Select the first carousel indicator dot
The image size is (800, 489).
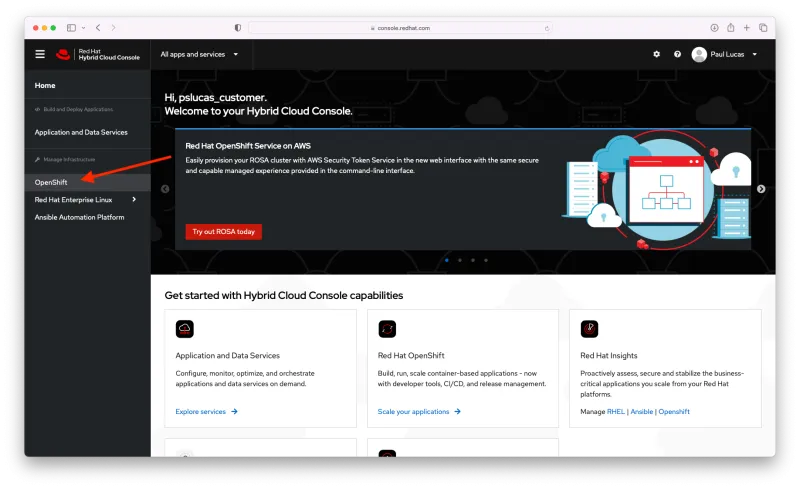[447, 260]
